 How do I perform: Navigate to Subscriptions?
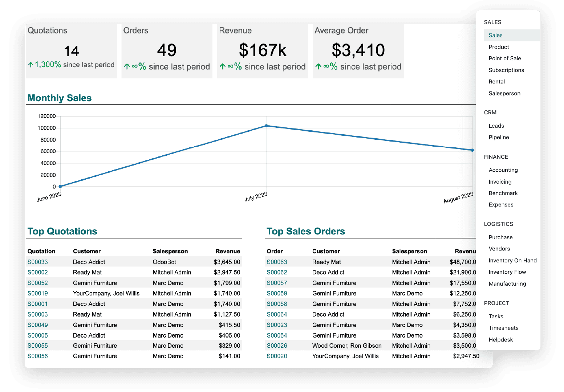click(506, 70)
